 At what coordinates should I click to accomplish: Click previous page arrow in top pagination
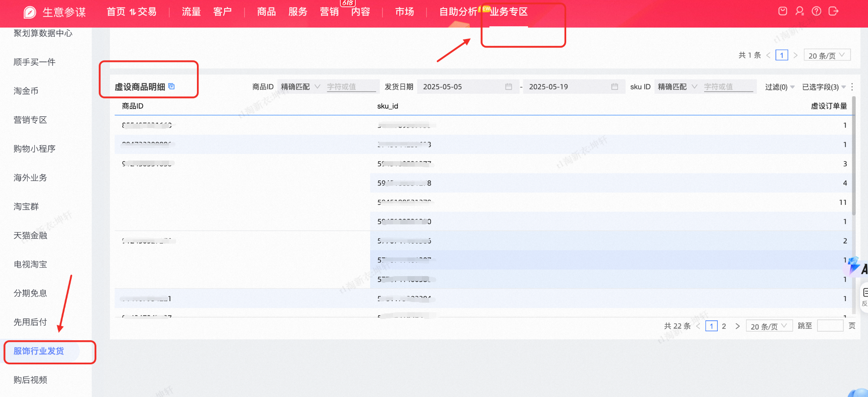768,55
